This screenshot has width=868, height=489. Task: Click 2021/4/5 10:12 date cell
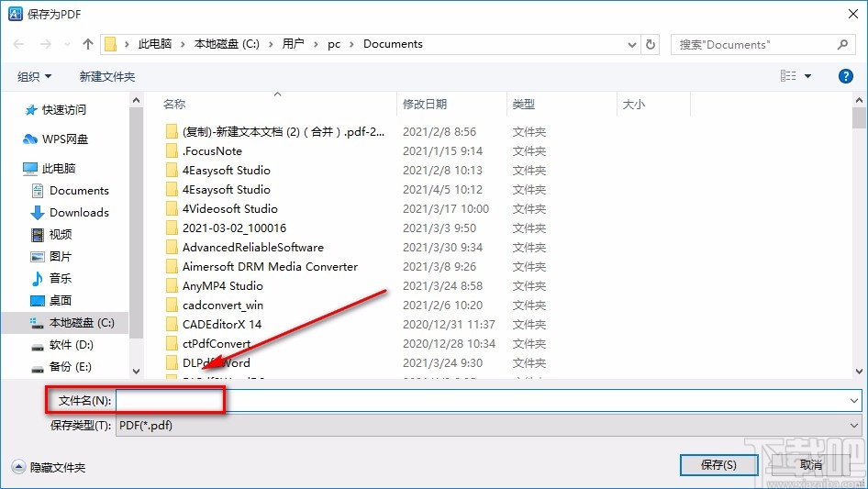tap(442, 189)
